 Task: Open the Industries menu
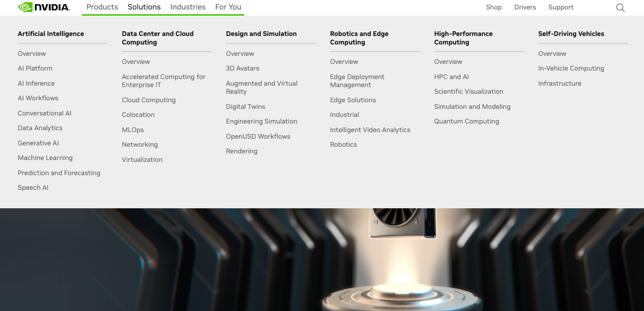point(187,7)
